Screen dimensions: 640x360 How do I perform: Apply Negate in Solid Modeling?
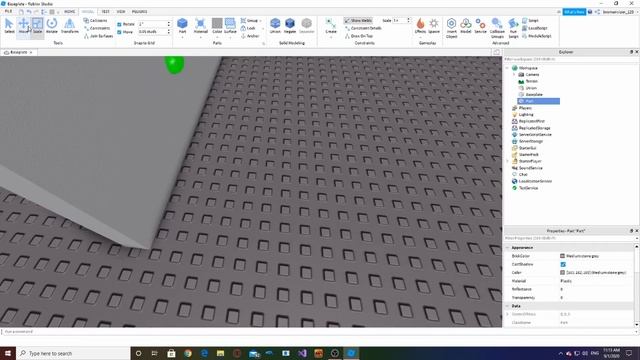click(290, 26)
